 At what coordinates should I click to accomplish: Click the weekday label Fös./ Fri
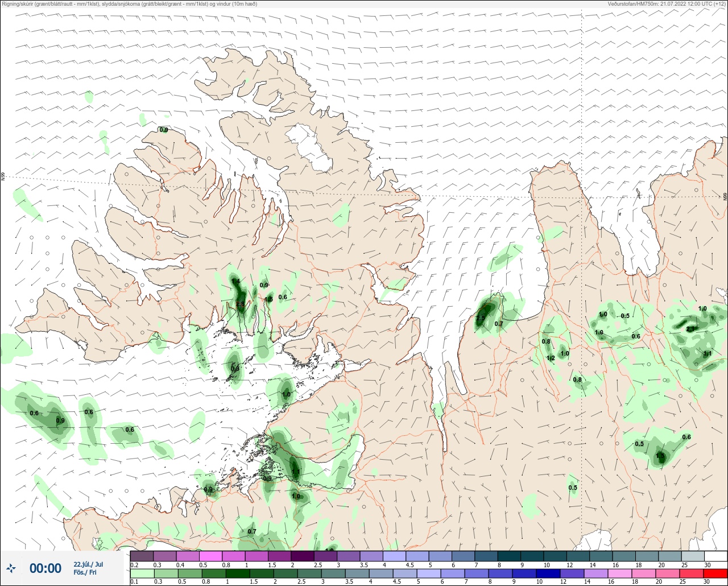click(x=85, y=572)
